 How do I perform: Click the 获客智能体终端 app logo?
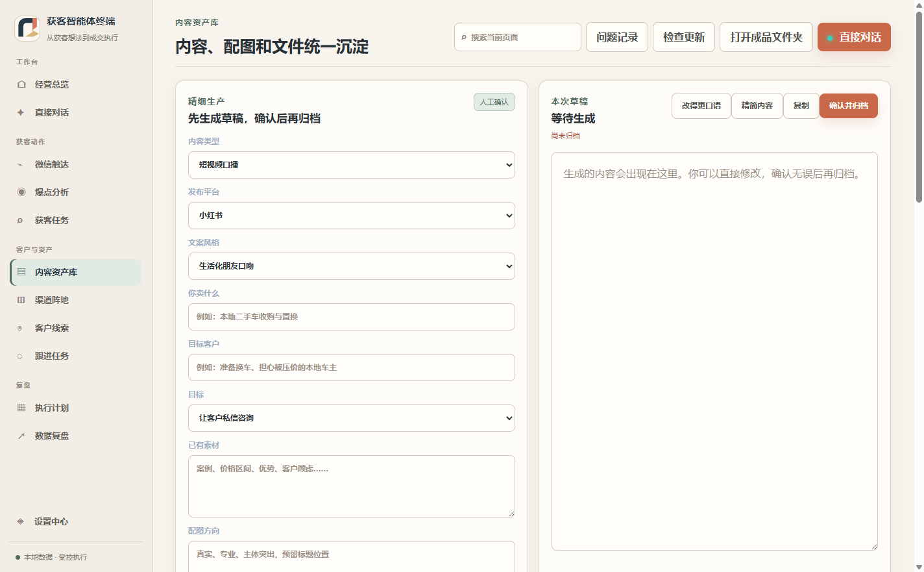click(27, 29)
